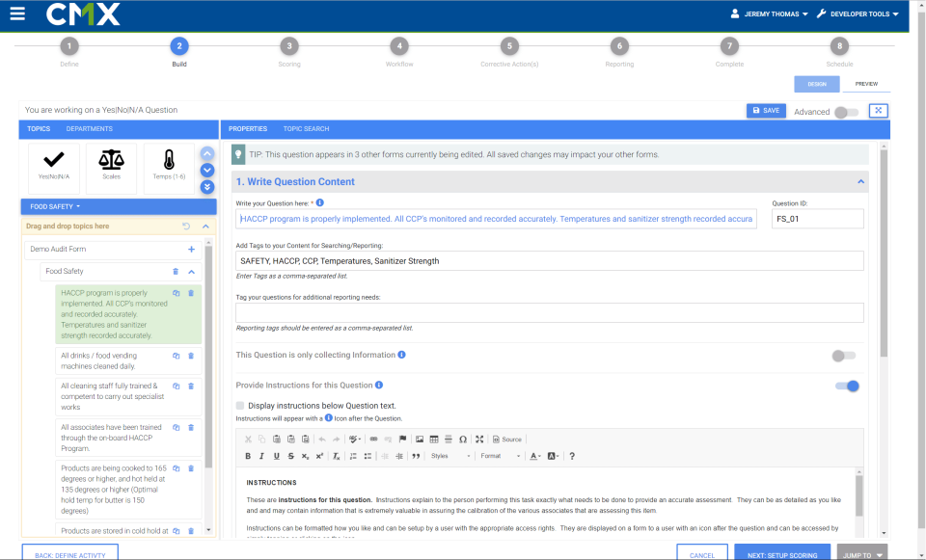Open the JUMP TO dropdown
The width and height of the screenshot is (926, 560).
(x=862, y=554)
